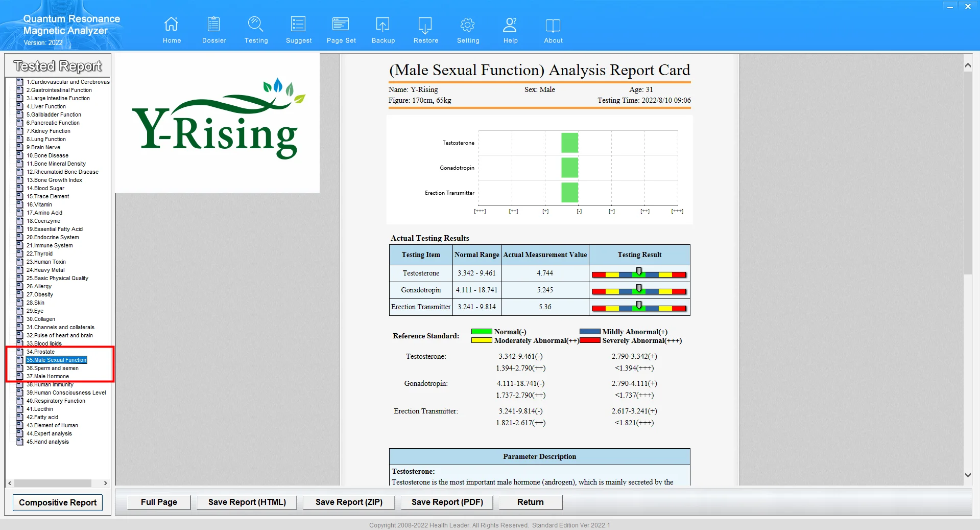Viewport: 980px width, 530px height.
Task: Click the report icon beside Bone Disease
Action: pos(20,155)
